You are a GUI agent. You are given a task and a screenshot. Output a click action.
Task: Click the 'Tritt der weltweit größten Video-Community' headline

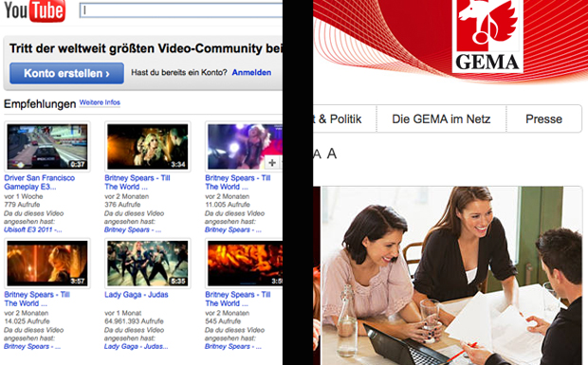click(x=145, y=48)
